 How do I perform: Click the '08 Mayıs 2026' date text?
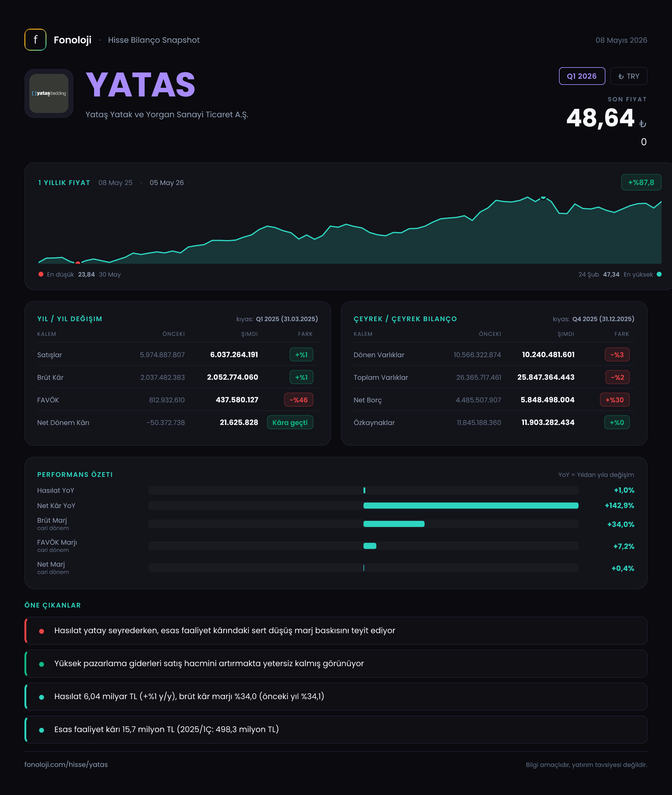[x=621, y=40]
